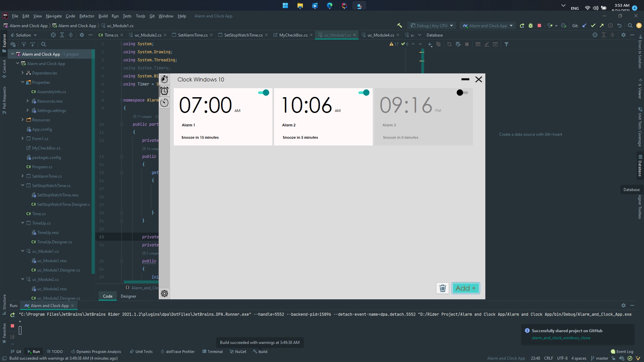Switch to the Designer tab
This screenshot has width=644, height=362.
(x=128, y=296)
